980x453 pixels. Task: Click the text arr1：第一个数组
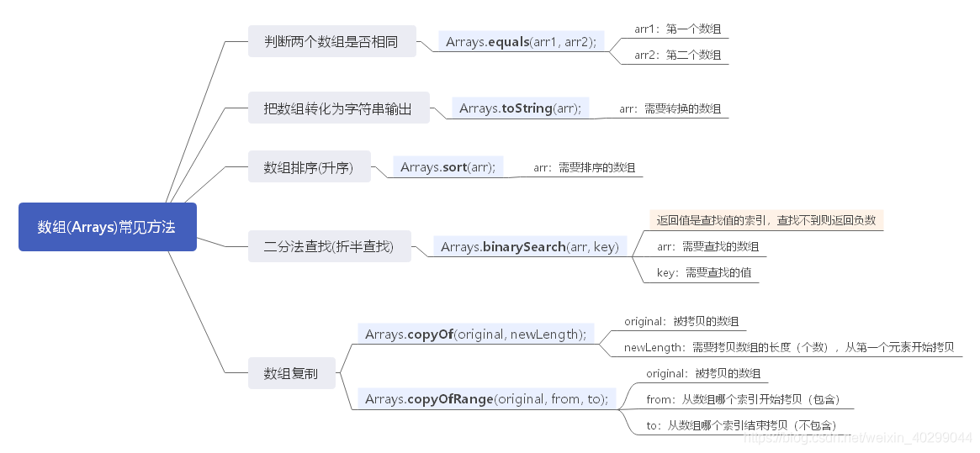[x=678, y=29]
